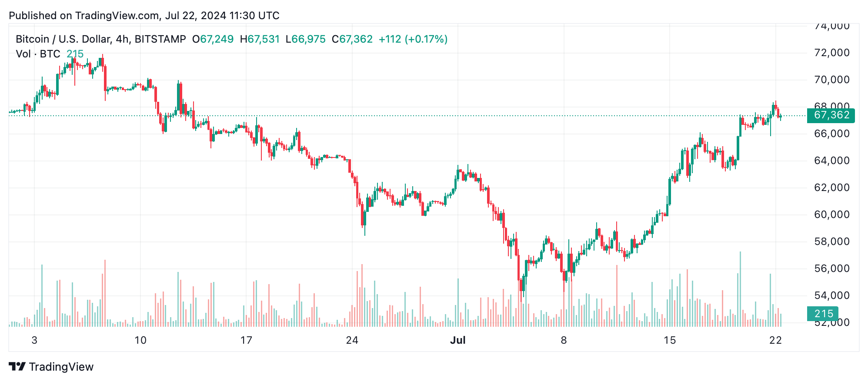Click the green 67,362 current price tag

point(831,115)
